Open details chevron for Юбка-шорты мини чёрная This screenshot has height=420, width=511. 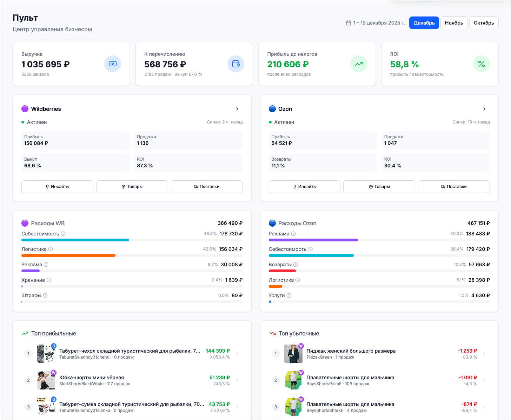[237, 380]
